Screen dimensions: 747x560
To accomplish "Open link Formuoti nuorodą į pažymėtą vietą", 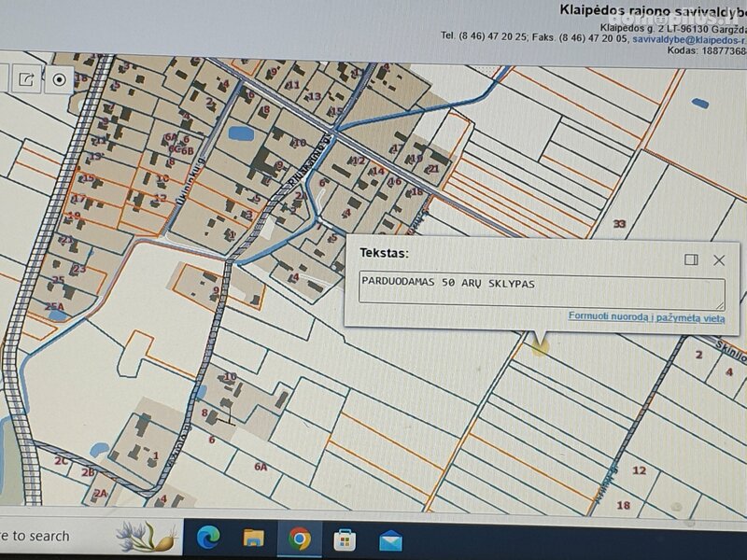I will (x=646, y=316).
